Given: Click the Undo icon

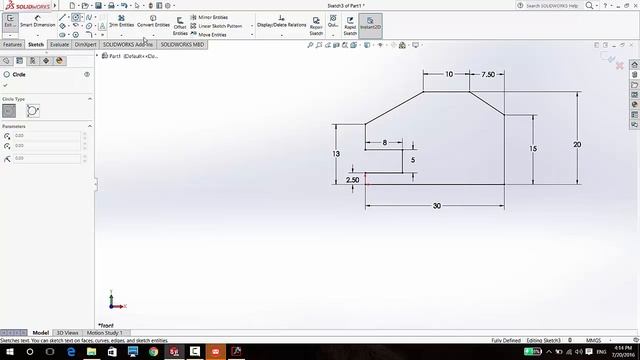Looking at the screenshot, I should pyautogui.click(x=124, y=6).
